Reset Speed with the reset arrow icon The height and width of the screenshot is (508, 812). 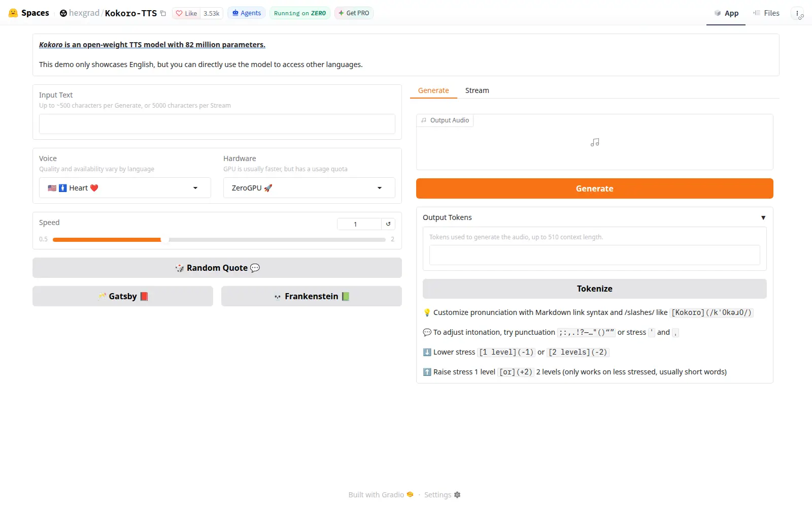388,224
